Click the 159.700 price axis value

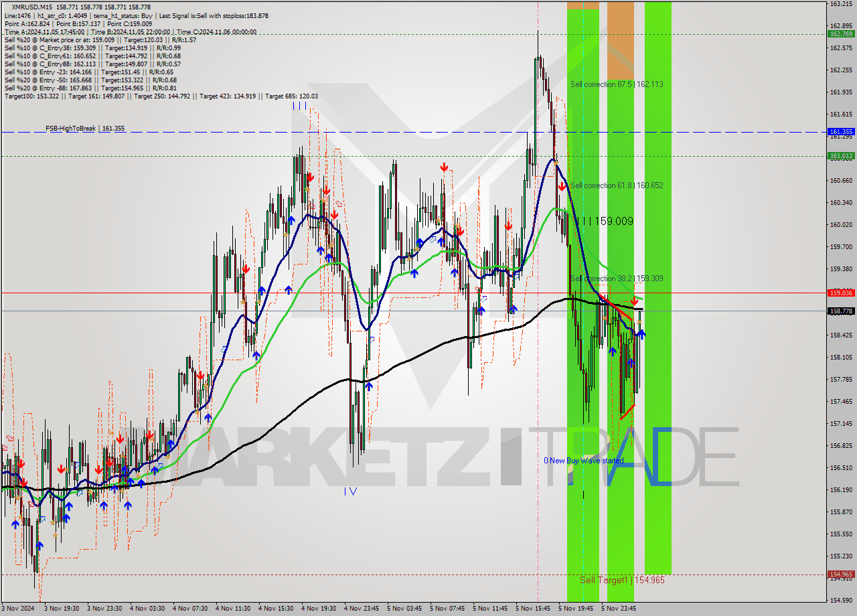tap(841, 246)
